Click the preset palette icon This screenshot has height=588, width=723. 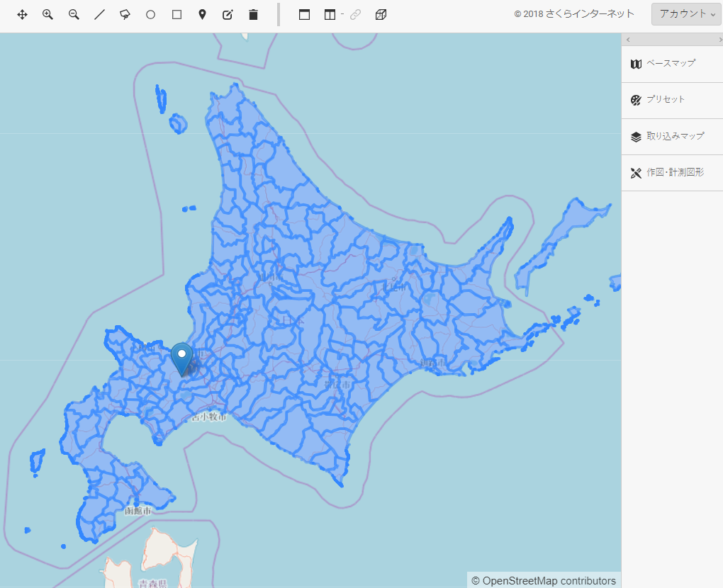pyautogui.click(x=636, y=101)
